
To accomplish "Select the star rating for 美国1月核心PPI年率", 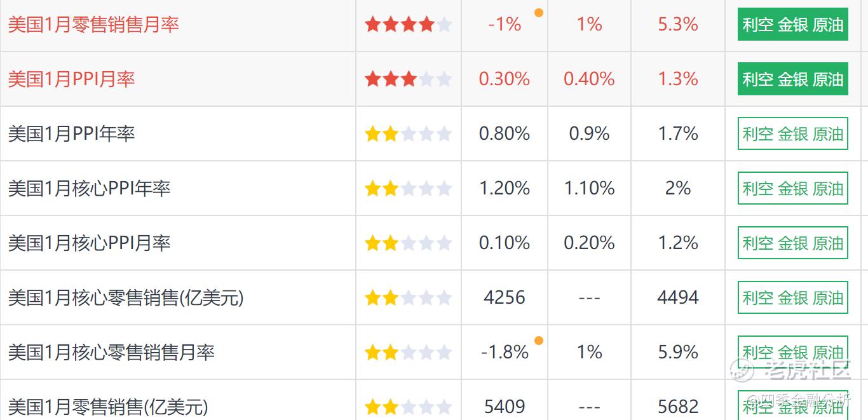I will pyautogui.click(x=408, y=189).
